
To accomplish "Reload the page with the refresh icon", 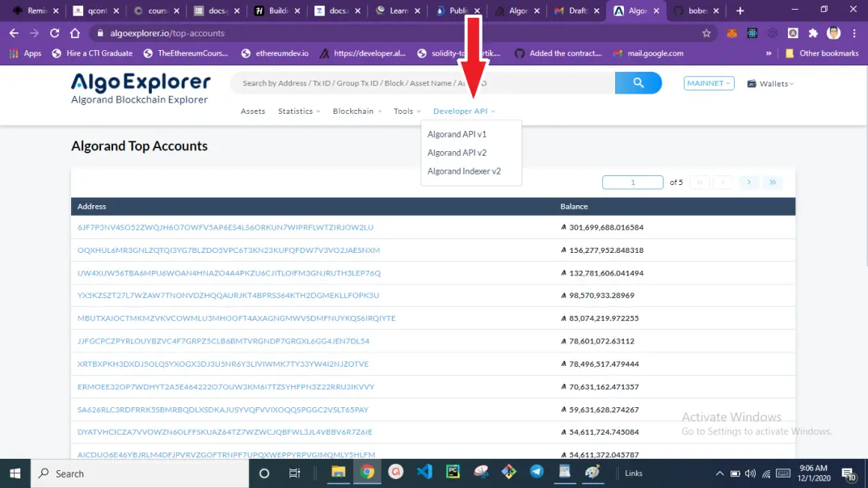I will coord(54,33).
